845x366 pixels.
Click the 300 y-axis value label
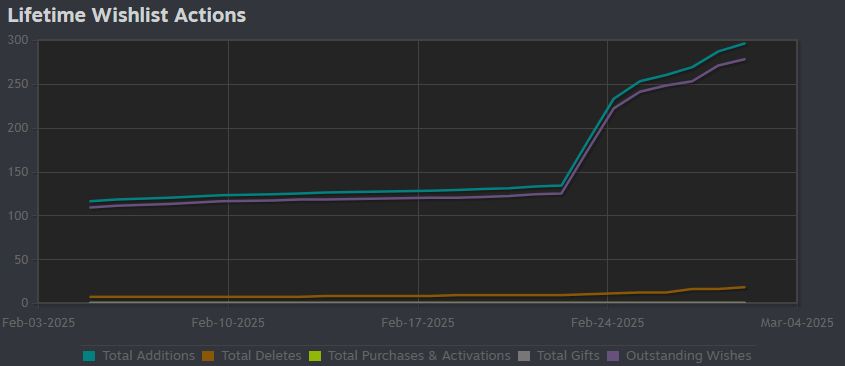18,40
